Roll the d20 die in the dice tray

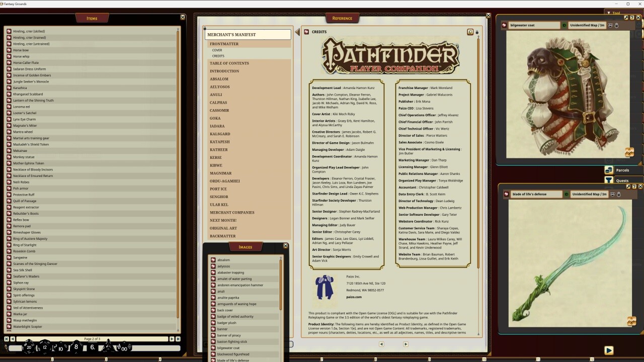(29, 347)
